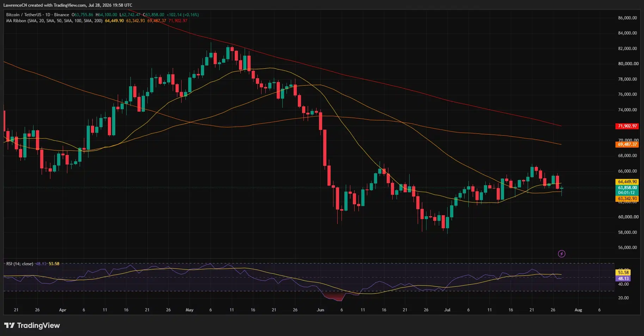Click the 53.58 value in RSI legend
Screen dimensions: 644x336
54,264
